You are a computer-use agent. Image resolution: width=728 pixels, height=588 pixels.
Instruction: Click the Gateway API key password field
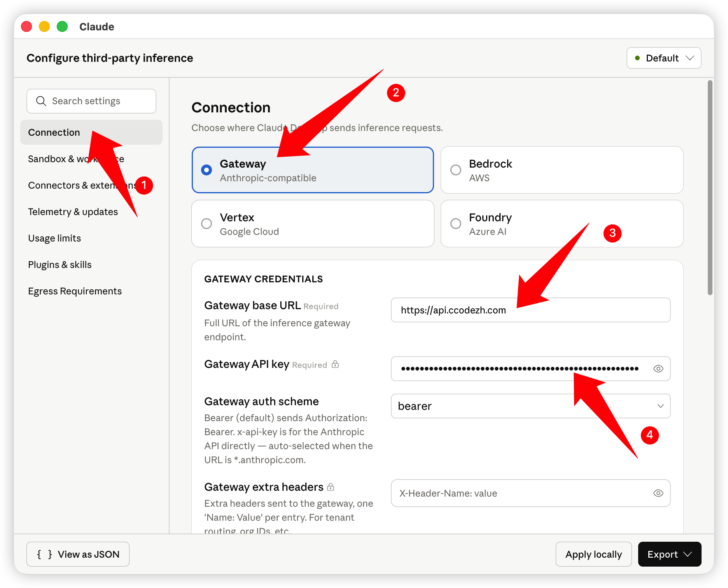coord(530,369)
